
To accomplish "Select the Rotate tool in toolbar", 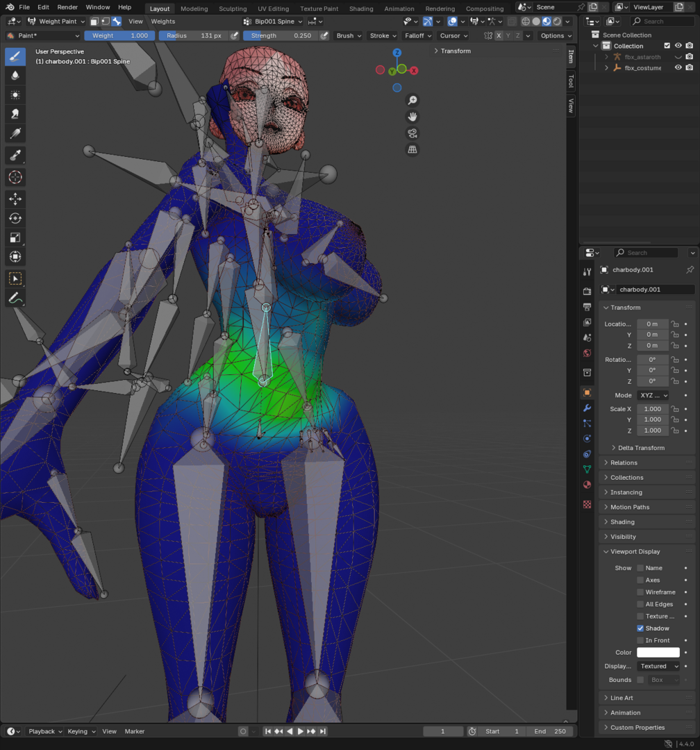I will click(15, 218).
